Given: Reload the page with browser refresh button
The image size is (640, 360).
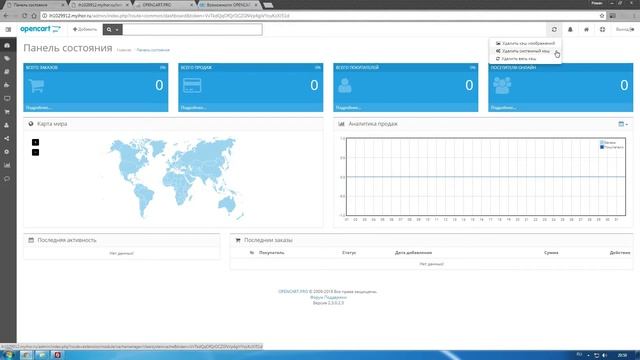Looking at the screenshot, I should [24, 16].
